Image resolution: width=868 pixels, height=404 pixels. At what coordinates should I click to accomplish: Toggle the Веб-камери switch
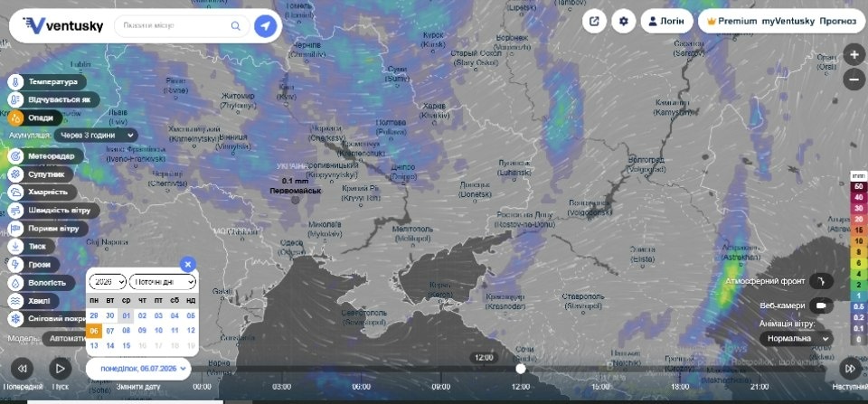pos(822,305)
